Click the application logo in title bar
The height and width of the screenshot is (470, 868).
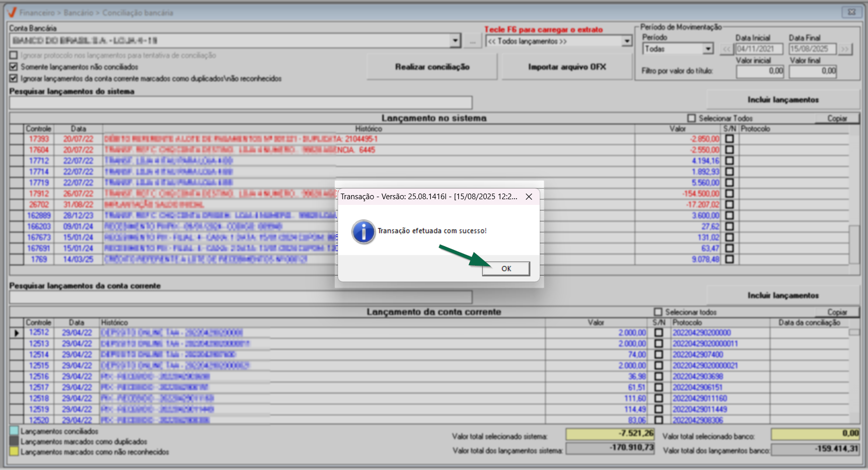(x=11, y=12)
